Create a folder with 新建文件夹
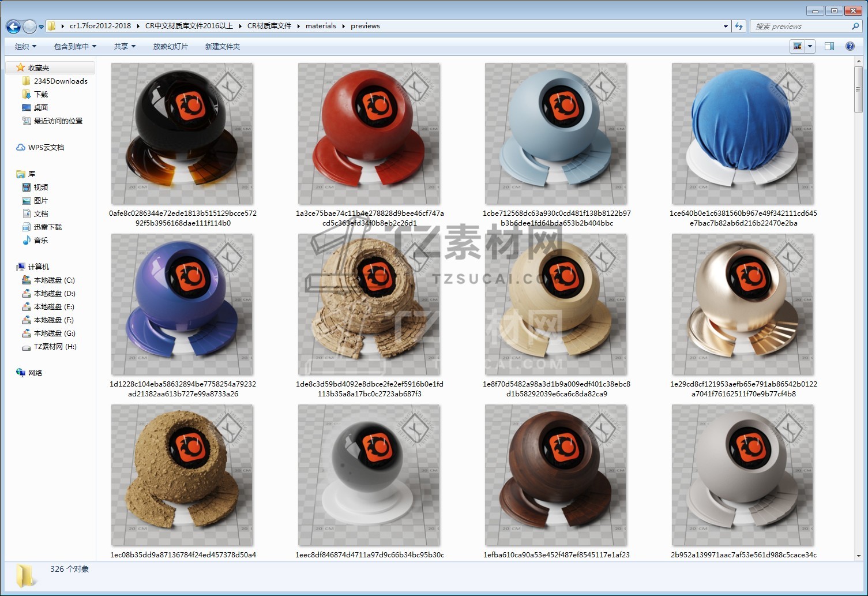Viewport: 868px width, 596px height. (223, 46)
